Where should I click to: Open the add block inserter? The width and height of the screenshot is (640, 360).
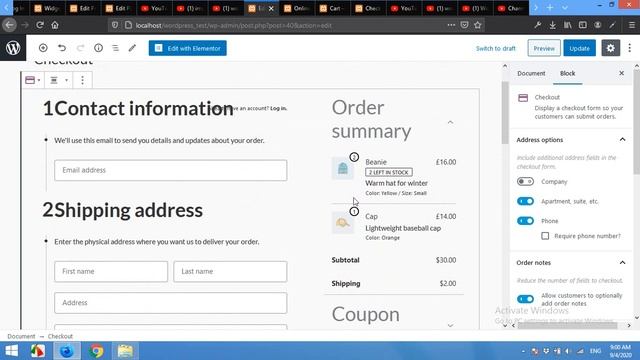(x=43, y=48)
